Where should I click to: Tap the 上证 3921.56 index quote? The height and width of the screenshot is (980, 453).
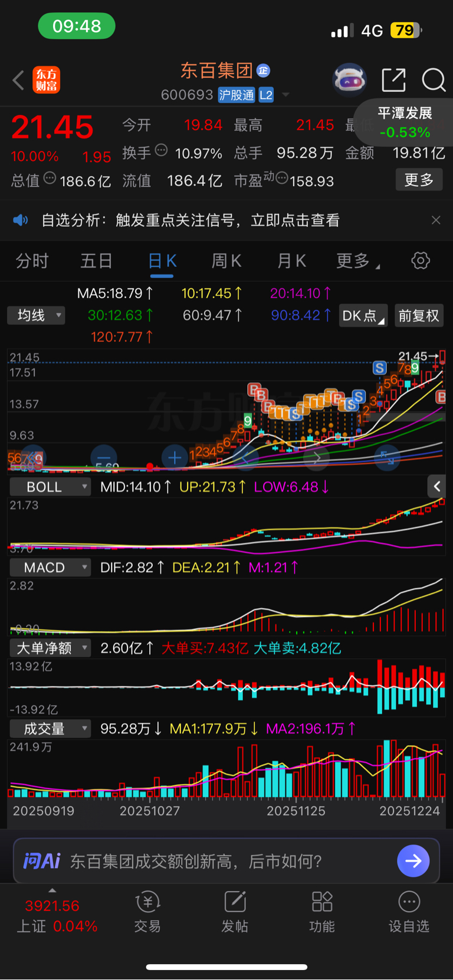57,916
